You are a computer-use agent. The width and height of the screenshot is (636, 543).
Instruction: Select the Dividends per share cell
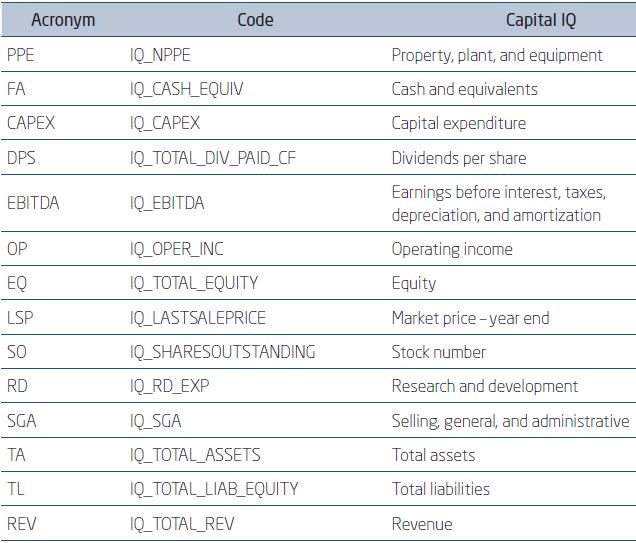pos(458,158)
